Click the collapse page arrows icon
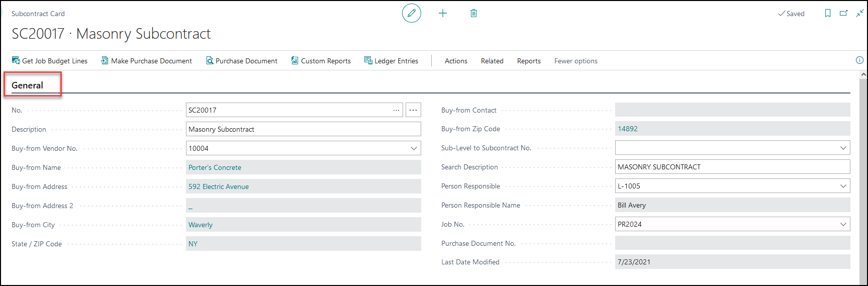Image resolution: width=868 pixels, height=286 pixels. (860, 13)
